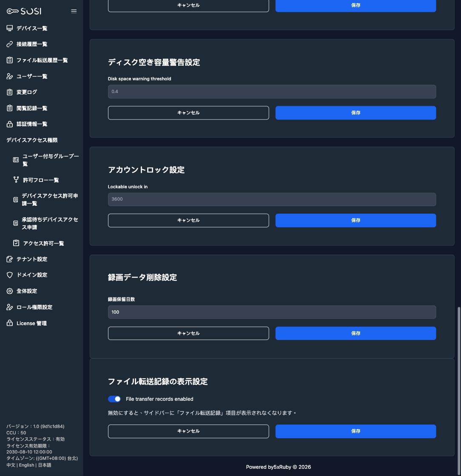The width and height of the screenshot is (461, 476).
Task: Save the アカウントロック設定 form
Action: [x=356, y=221]
